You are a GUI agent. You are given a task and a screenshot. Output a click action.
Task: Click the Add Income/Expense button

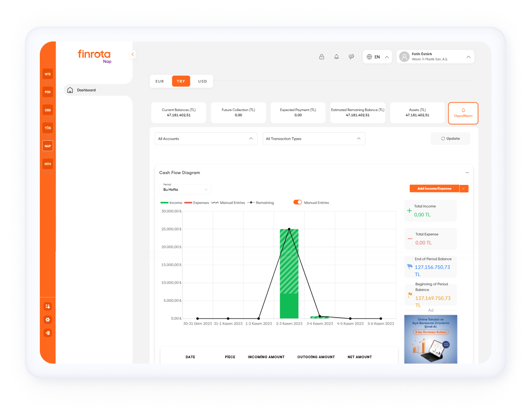435,188
